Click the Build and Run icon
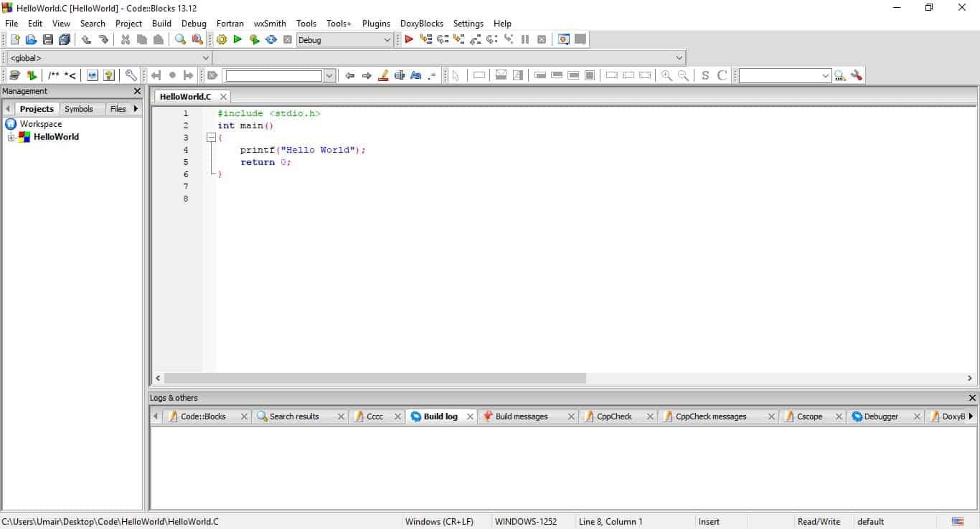 254,39
